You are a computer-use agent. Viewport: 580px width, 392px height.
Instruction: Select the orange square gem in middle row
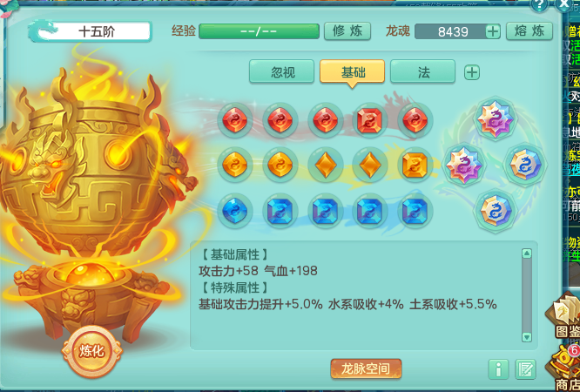coord(415,166)
